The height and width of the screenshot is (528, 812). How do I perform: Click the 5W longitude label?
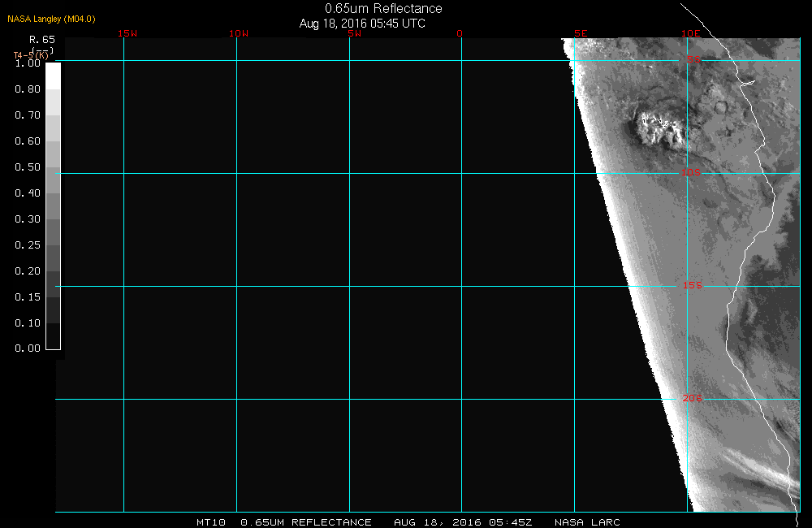tap(355, 33)
